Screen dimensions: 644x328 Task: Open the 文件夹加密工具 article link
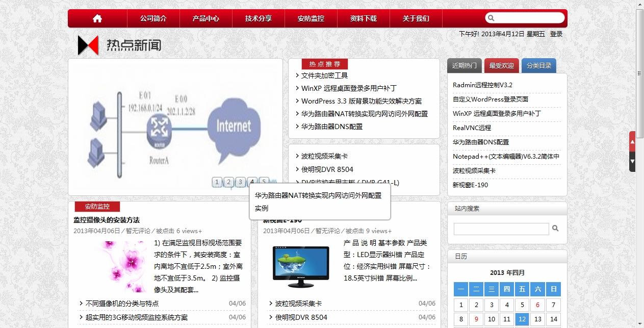pyautogui.click(x=324, y=75)
